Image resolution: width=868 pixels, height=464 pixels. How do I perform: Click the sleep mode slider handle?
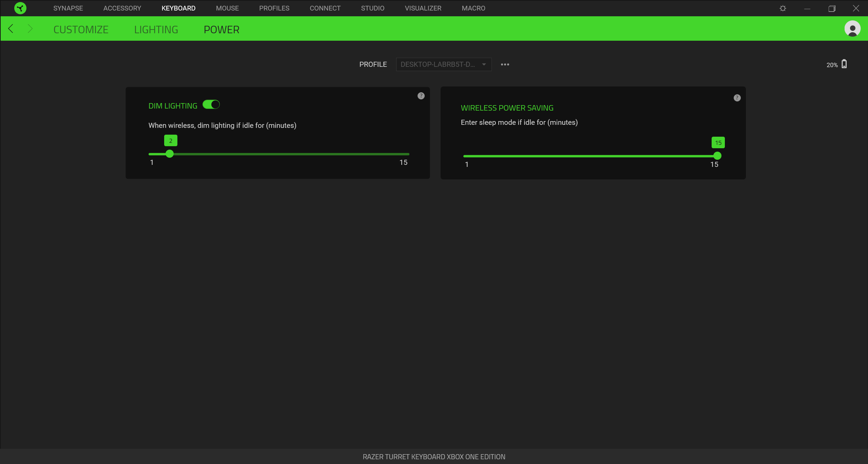pyautogui.click(x=717, y=156)
